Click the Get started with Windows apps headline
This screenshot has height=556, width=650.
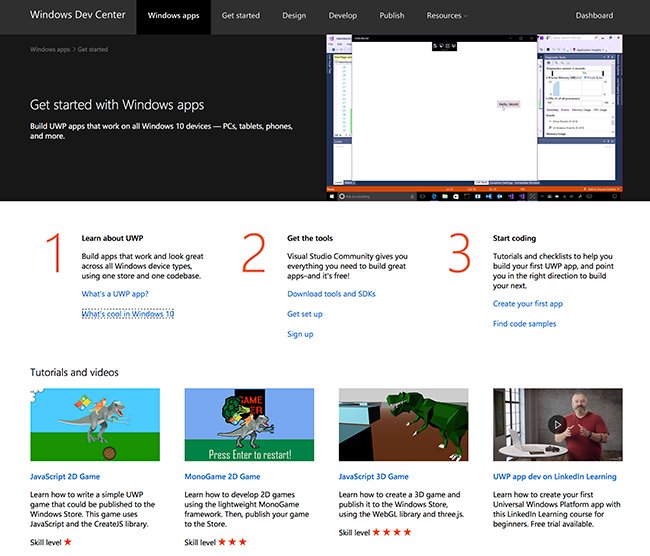pos(117,105)
